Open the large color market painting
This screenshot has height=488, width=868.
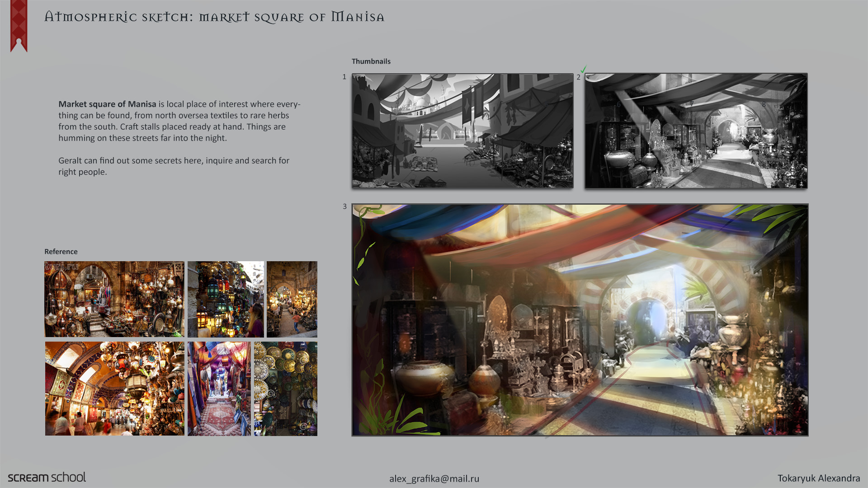tap(580, 320)
